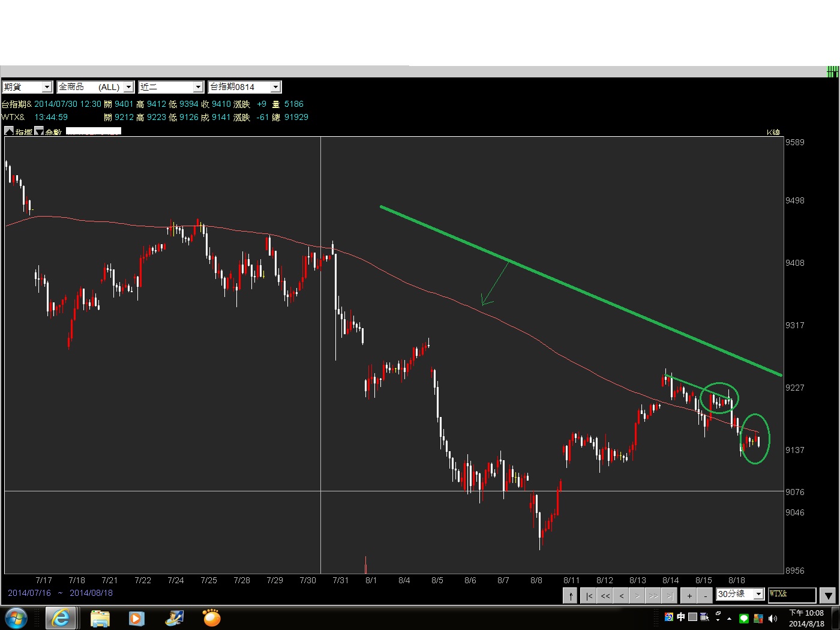
Task: Click the 參數 parameters label
Action: pyautogui.click(x=53, y=132)
